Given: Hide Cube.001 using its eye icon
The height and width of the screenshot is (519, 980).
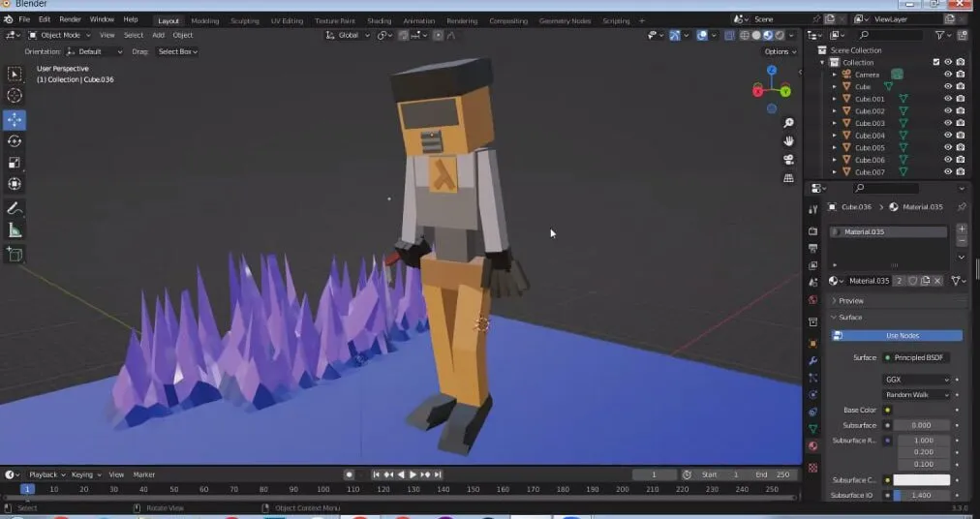Looking at the screenshot, I should (x=948, y=99).
